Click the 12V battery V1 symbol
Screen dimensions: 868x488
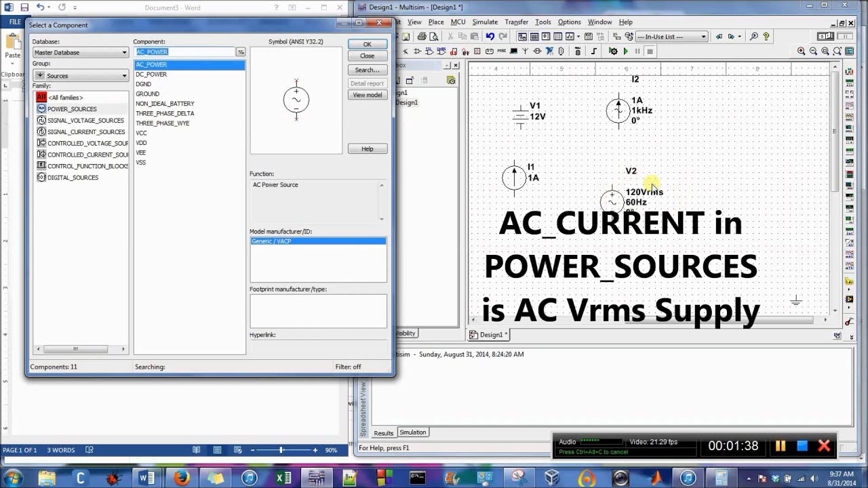click(x=520, y=117)
